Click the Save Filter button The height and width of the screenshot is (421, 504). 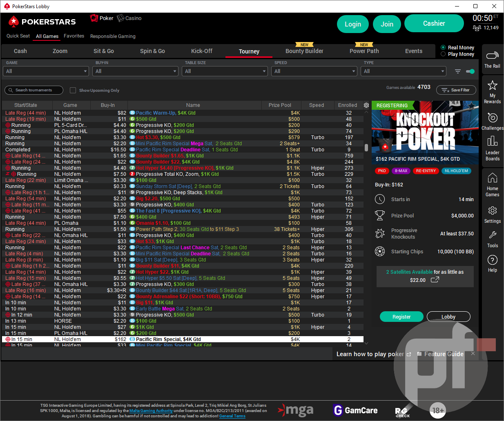[456, 90]
